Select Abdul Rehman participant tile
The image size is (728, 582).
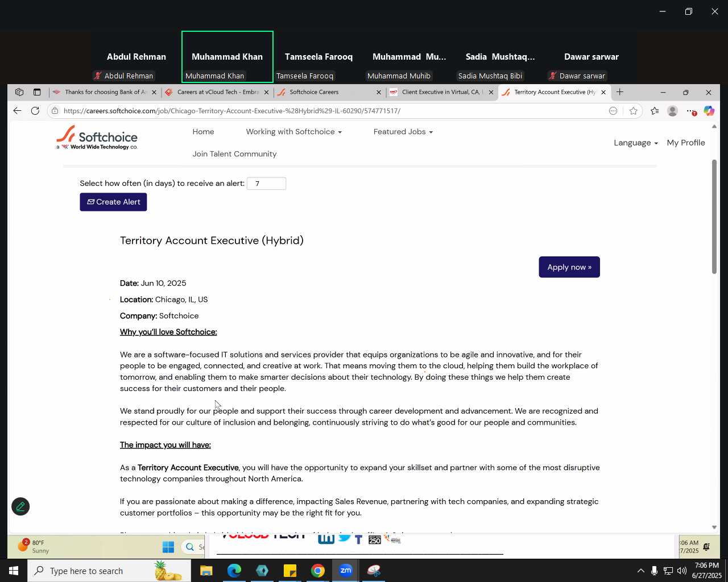pyautogui.click(x=136, y=57)
